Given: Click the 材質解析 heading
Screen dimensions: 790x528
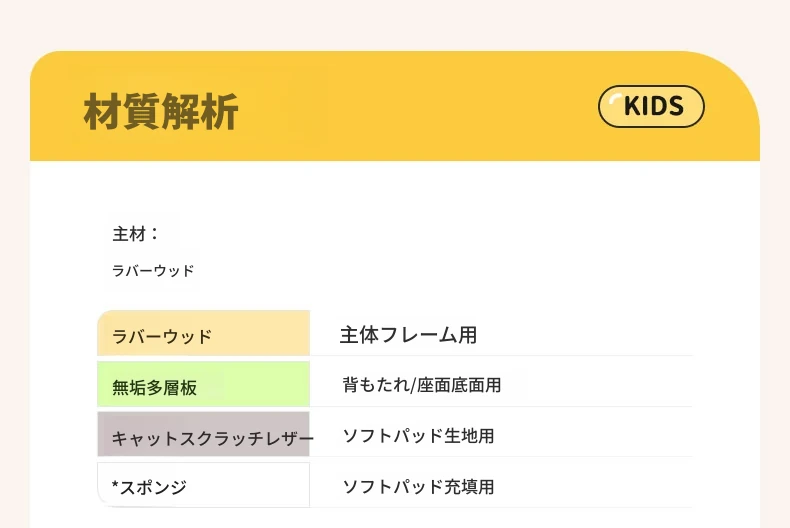Looking at the screenshot, I should pos(161,111).
